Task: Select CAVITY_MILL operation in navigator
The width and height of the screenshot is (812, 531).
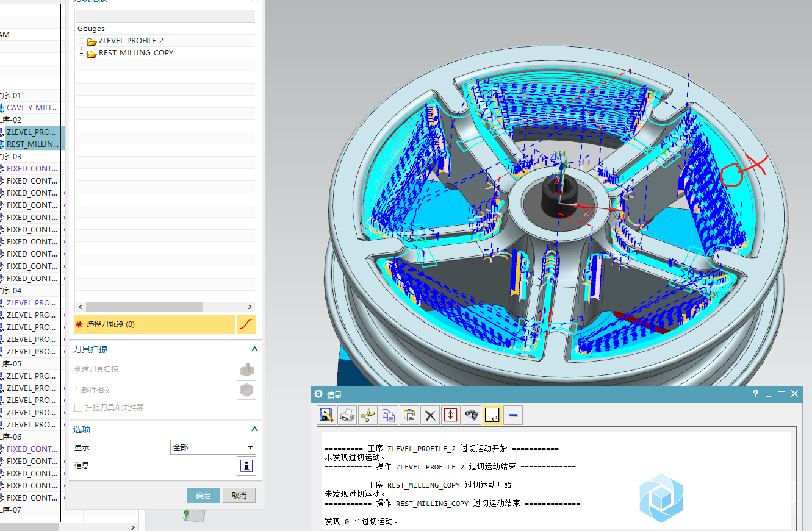Action: (32, 108)
